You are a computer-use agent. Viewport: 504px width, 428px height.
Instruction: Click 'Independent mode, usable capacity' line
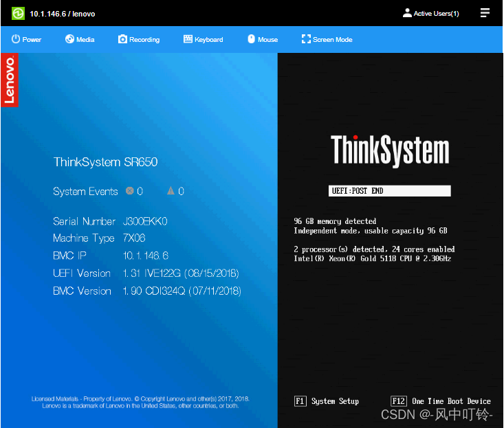(371, 231)
